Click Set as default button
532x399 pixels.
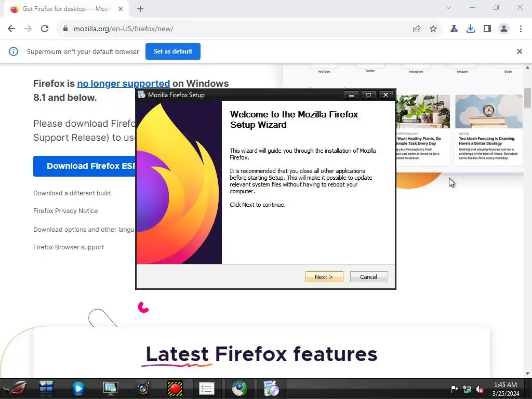tap(172, 51)
